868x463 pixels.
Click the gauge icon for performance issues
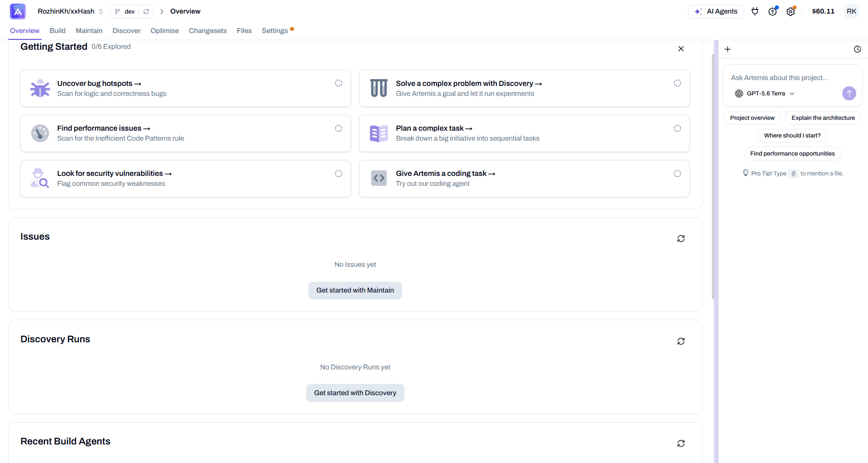[40, 133]
